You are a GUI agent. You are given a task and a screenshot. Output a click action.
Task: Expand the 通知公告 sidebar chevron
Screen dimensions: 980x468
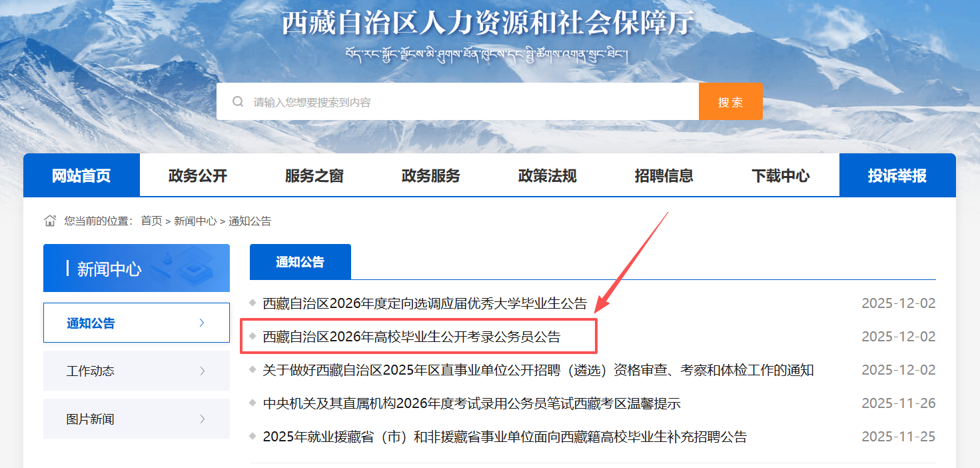pyautogui.click(x=202, y=323)
